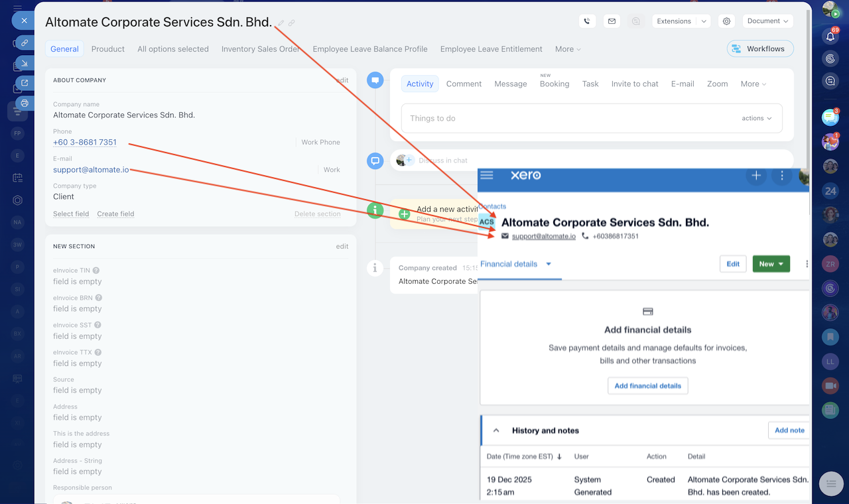The height and width of the screenshot is (504, 849).
Task: Open the green New dropdown in Xero
Action: (771, 264)
